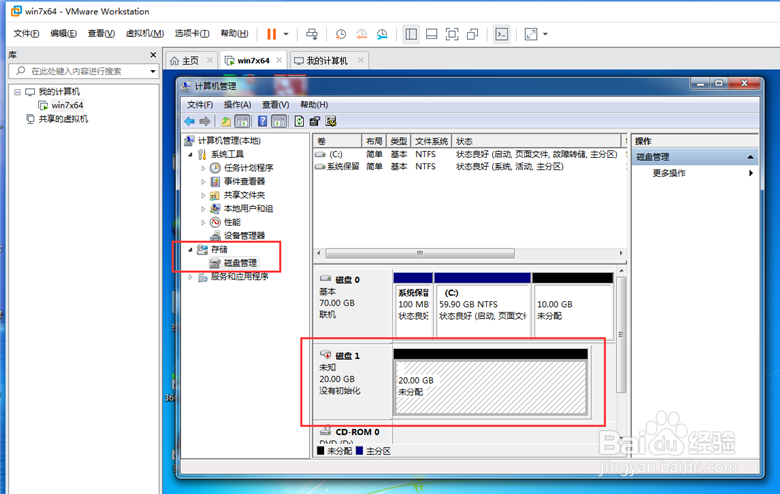Select the (C:) volume row
The image size is (780, 494).
[469, 154]
